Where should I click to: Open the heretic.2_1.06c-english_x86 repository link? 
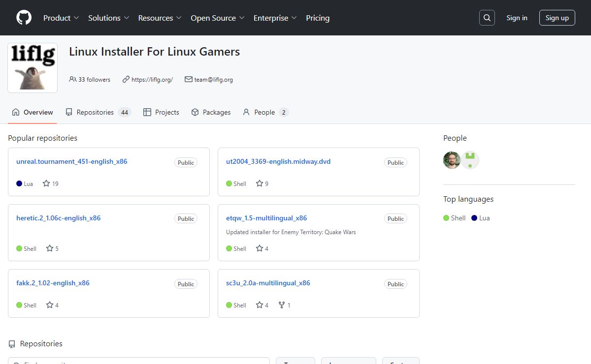tap(58, 218)
